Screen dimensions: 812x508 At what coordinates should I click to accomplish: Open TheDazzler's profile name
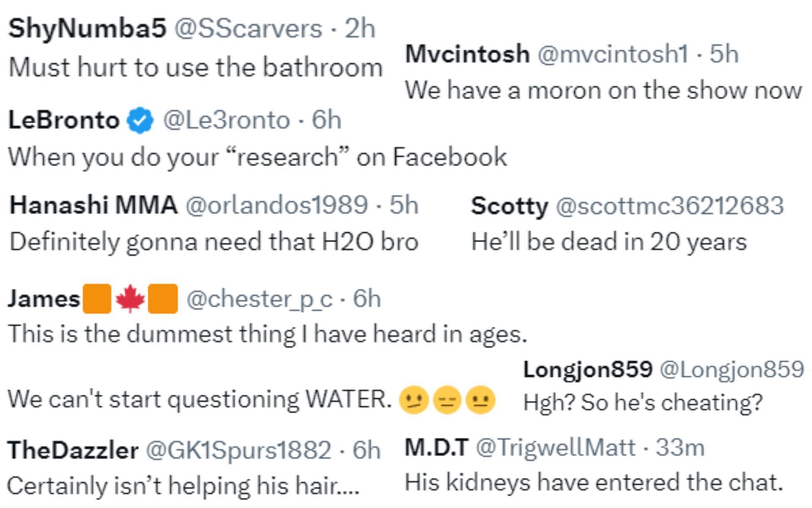(x=73, y=450)
